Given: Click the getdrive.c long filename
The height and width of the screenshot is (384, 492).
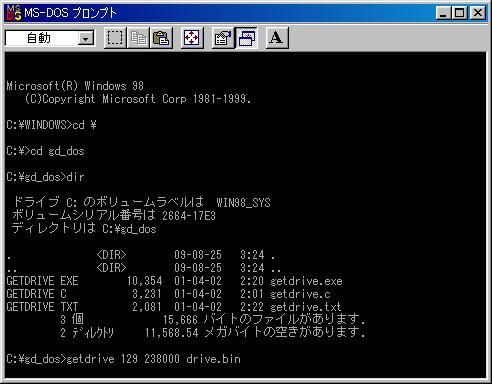Looking at the screenshot, I should [x=300, y=294].
